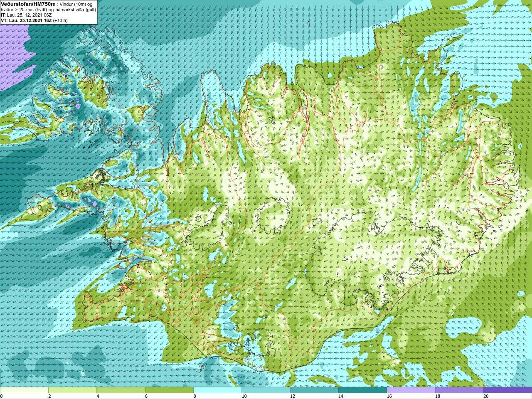Click the scale label '0'
Viewport: 532px width, 399px height.
(x=1, y=396)
